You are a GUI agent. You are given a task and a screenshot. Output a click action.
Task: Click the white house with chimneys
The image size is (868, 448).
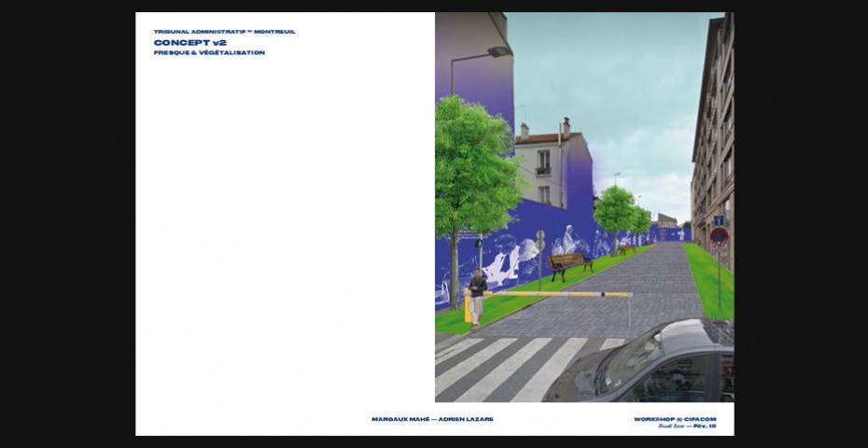point(551,168)
